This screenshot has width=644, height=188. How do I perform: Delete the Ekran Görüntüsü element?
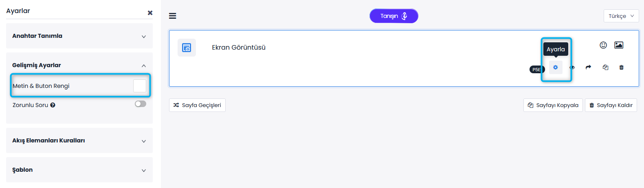coord(621,68)
